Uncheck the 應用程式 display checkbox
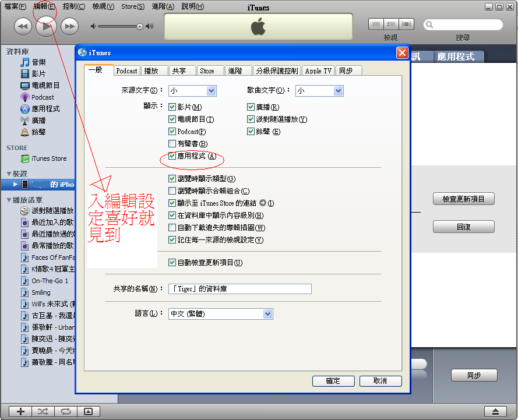518x420 pixels. (x=172, y=156)
